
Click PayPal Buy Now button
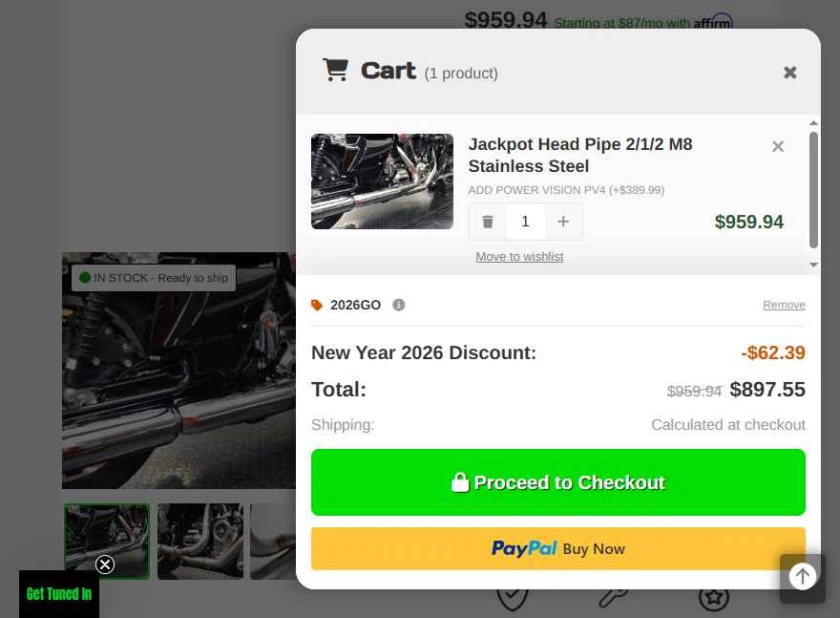click(557, 548)
